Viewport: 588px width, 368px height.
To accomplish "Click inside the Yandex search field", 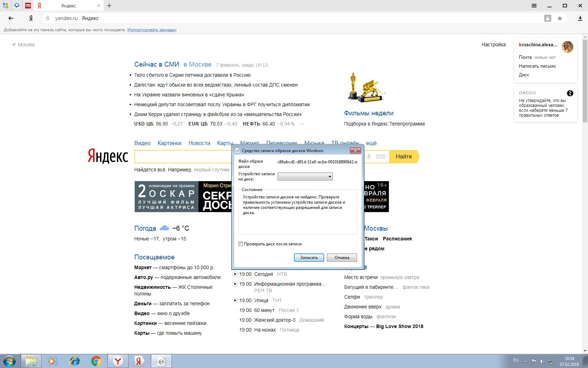I will pyautogui.click(x=183, y=157).
